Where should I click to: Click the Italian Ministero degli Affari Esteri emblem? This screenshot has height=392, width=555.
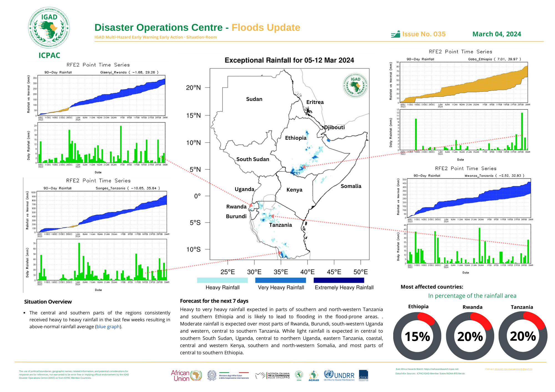212,375
